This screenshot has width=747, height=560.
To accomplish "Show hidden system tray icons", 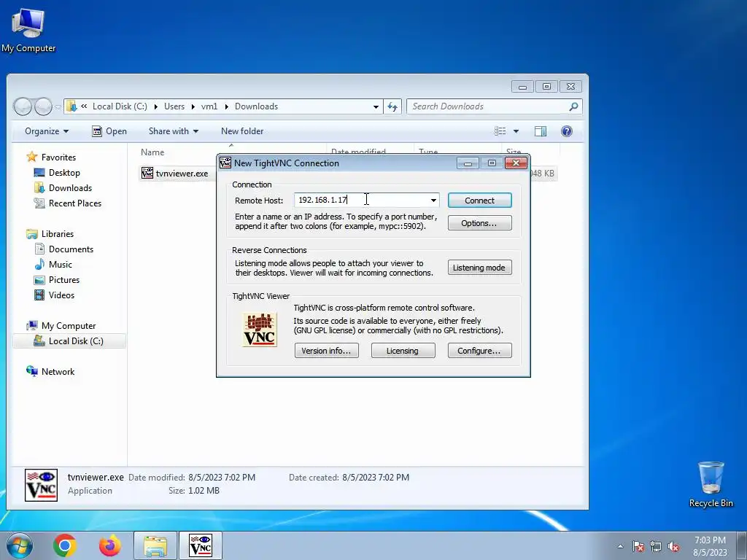I will (620, 546).
